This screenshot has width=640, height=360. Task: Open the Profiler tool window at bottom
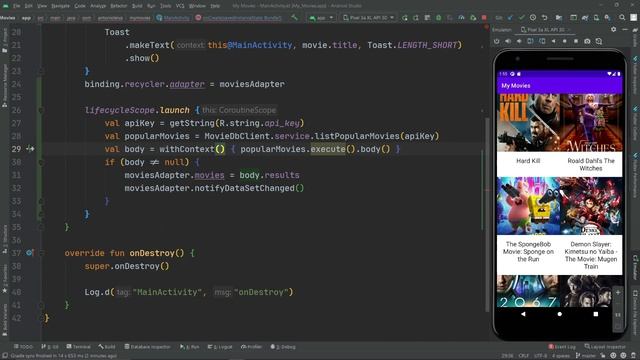tap(251, 347)
